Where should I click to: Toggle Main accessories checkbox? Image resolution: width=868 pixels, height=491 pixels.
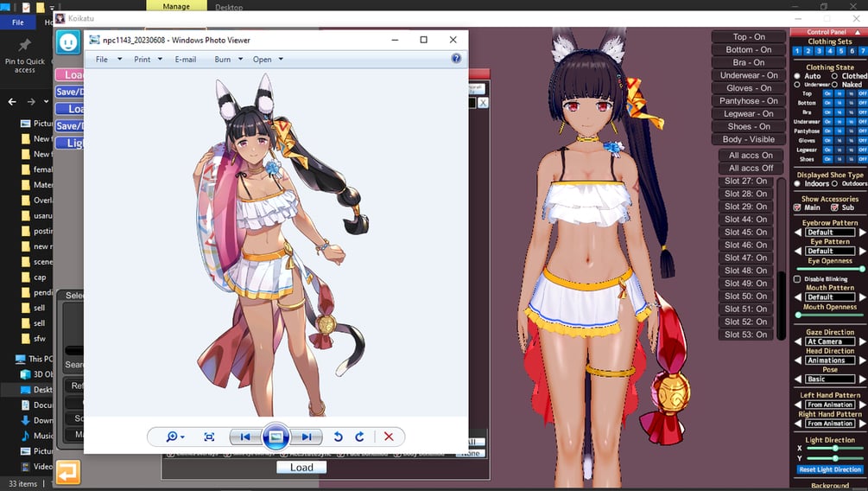coord(797,207)
